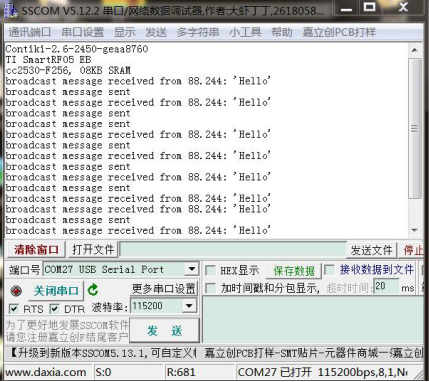Click the green refresh ports icon
The width and height of the screenshot is (429, 382).
pyautogui.click(x=93, y=290)
